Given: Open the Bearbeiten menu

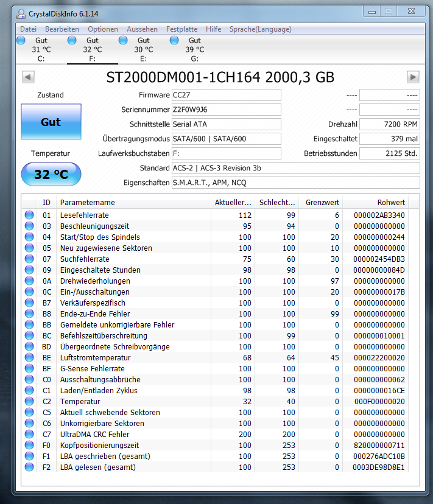Looking at the screenshot, I should (x=62, y=29).
